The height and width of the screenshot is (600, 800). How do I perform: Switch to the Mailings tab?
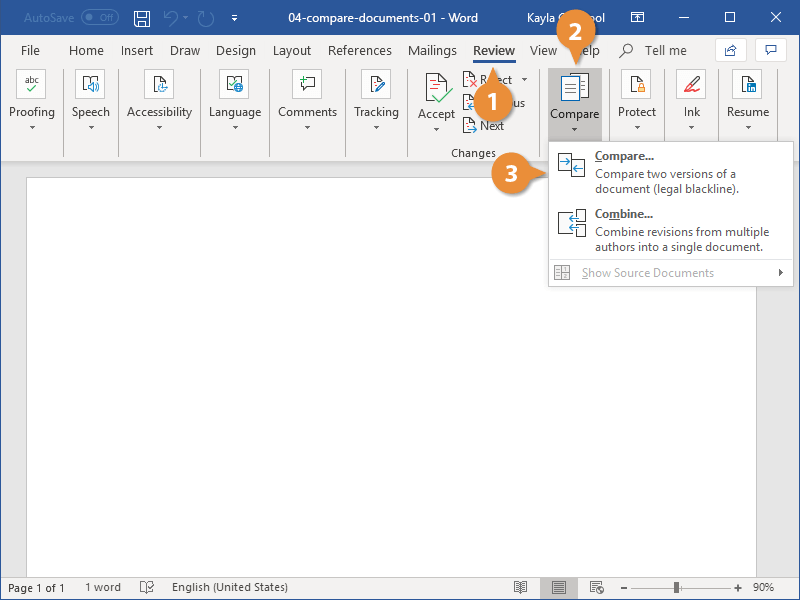click(x=432, y=50)
